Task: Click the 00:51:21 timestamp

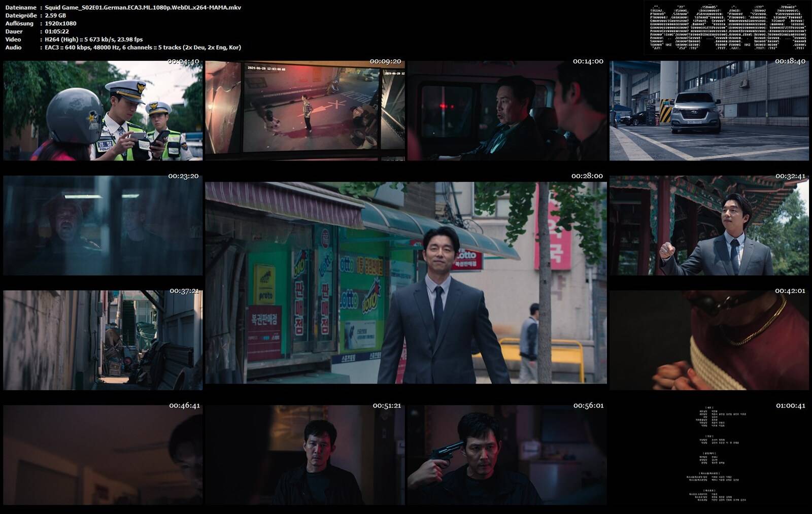Action: [x=387, y=405]
